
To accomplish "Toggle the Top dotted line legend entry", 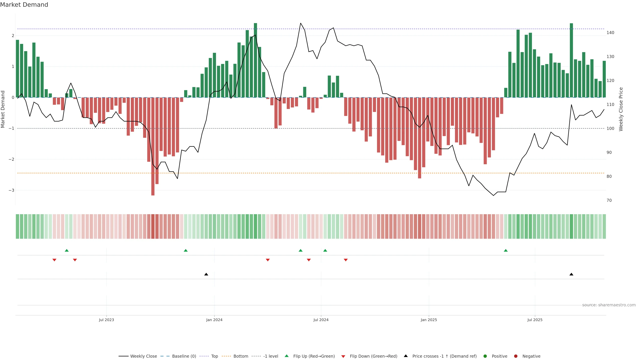I will pos(214,356).
